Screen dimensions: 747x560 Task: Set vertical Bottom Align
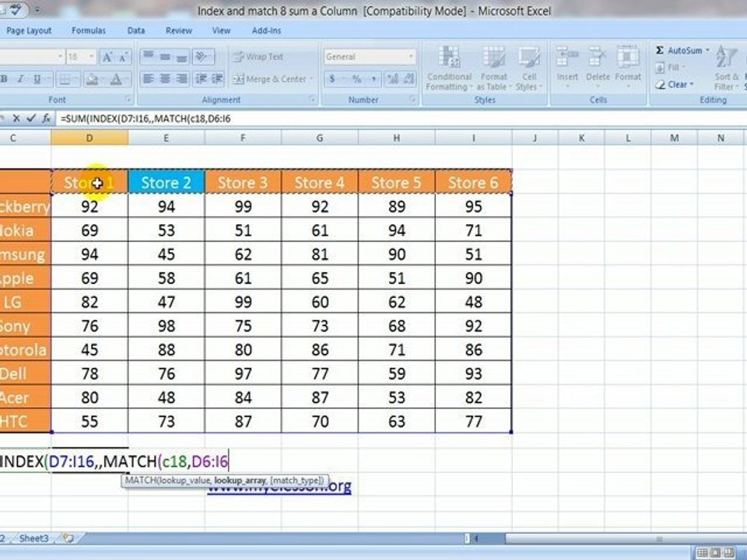point(181,57)
